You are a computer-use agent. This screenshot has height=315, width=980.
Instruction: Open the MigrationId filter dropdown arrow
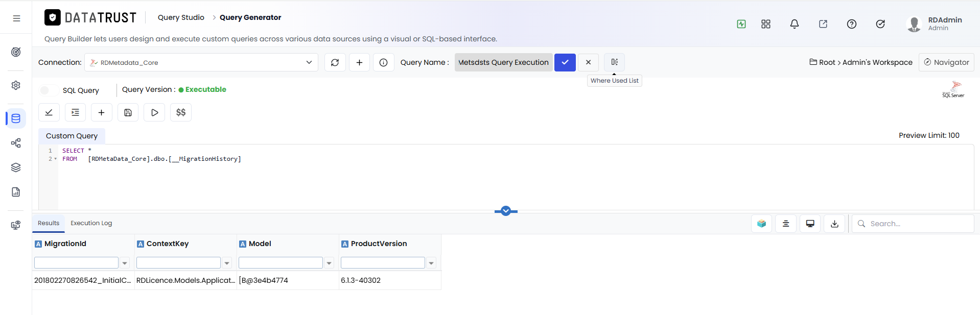click(x=125, y=263)
